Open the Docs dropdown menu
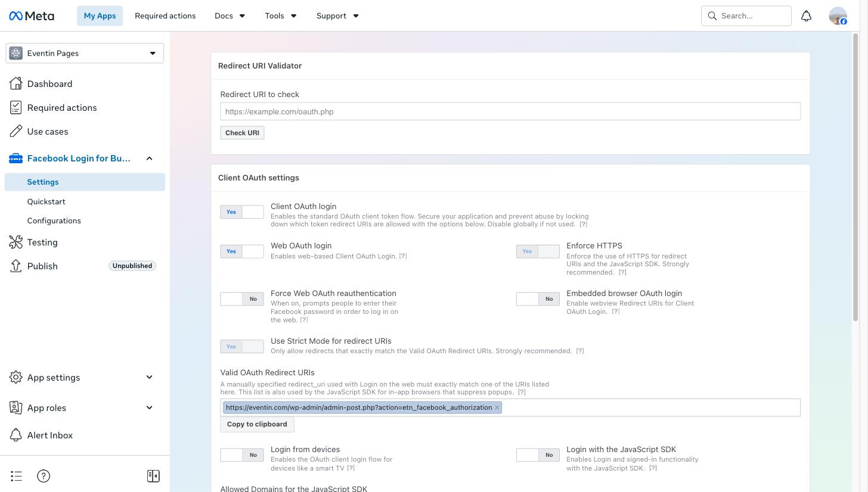868x492 pixels. pyautogui.click(x=230, y=16)
